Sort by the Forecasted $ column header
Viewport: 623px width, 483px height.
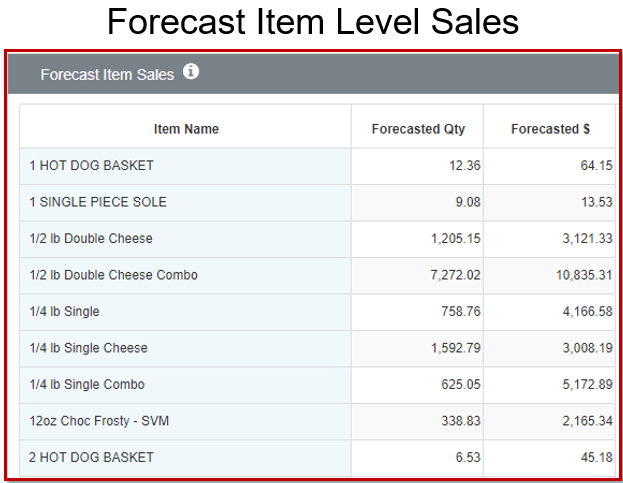550,129
